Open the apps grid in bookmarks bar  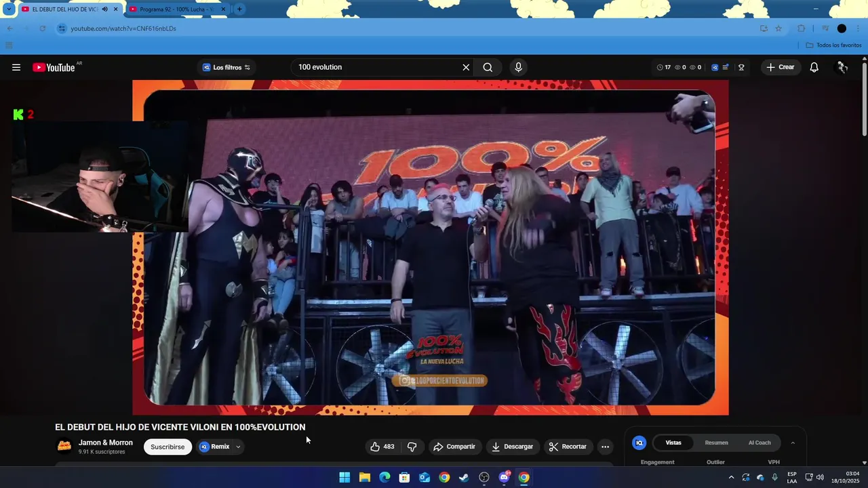9,45
